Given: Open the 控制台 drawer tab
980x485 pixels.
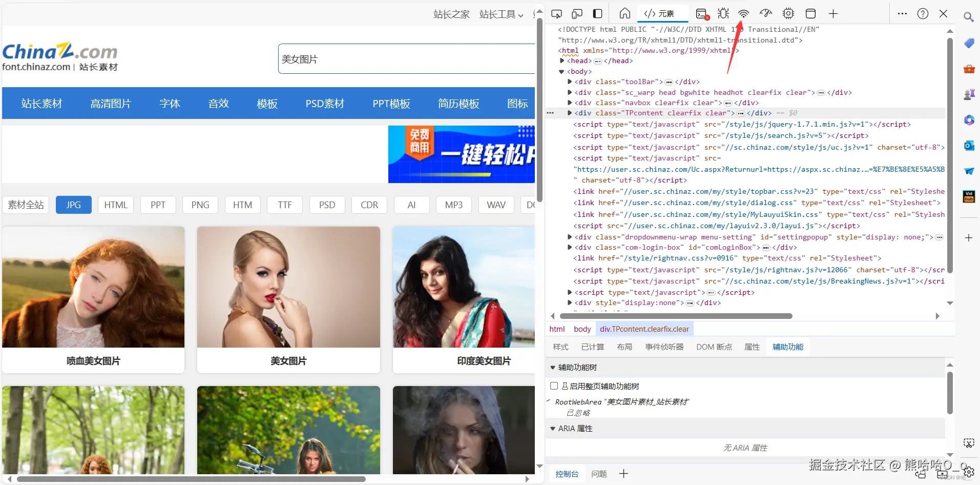Looking at the screenshot, I should (x=567, y=474).
